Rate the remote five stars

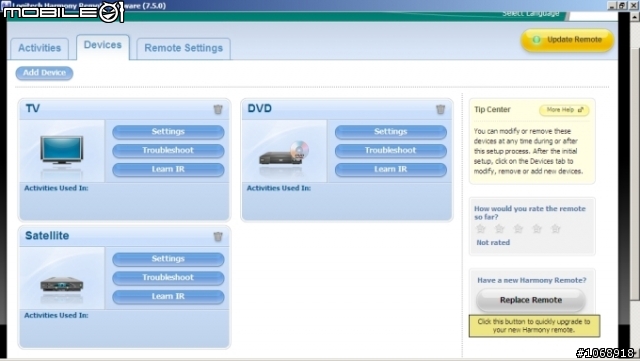pyautogui.click(x=556, y=229)
